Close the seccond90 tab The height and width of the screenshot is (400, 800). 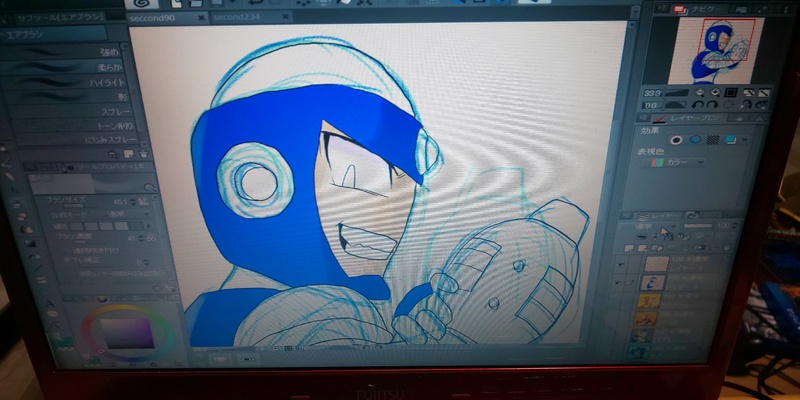(201, 17)
